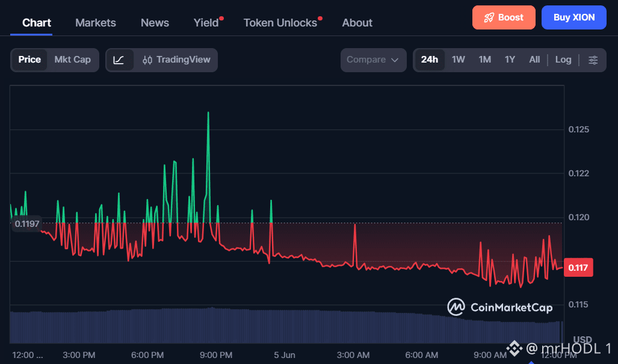Click the 0.115 axis value
This screenshot has height=364, width=618.
(578, 304)
